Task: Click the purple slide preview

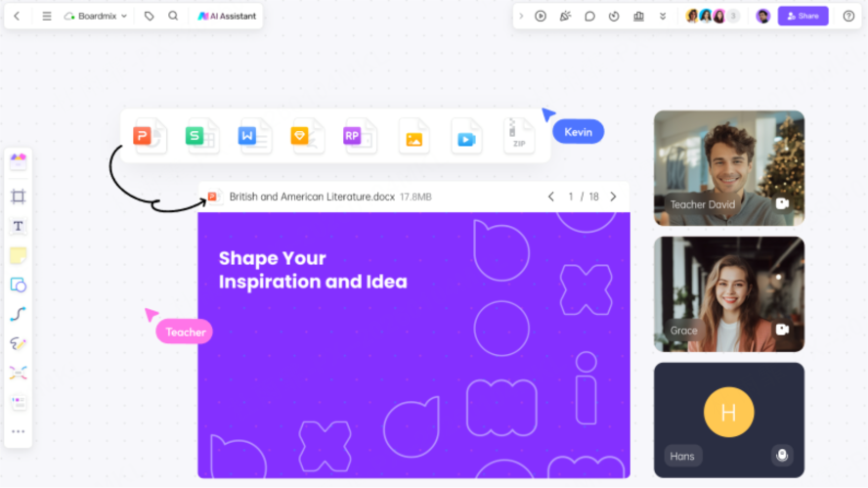Action: tap(413, 345)
